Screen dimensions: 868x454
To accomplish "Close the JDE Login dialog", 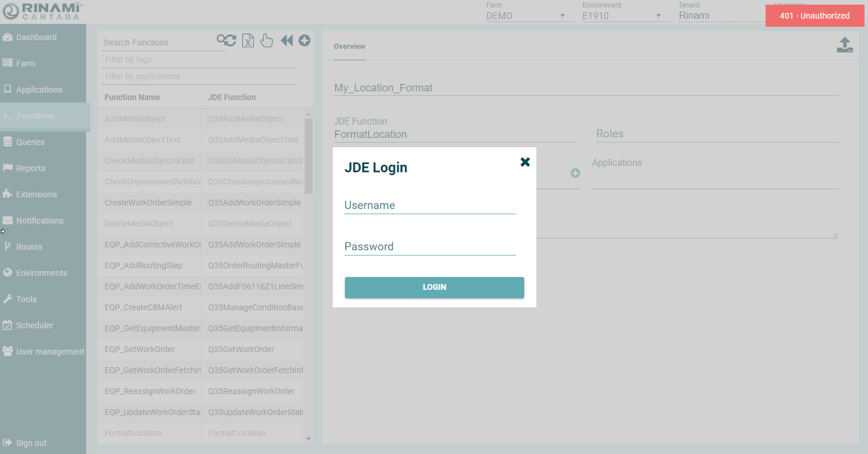I will 525,162.
